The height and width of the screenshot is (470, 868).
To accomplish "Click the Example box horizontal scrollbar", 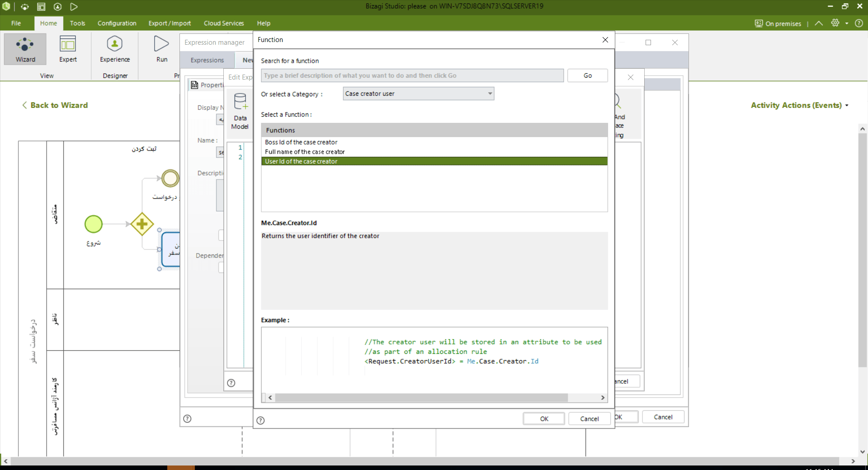I will (x=421, y=398).
